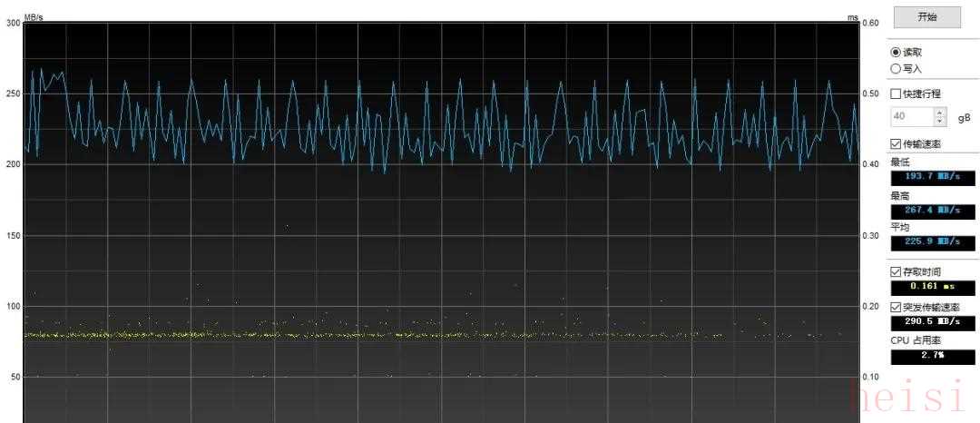Select the 读取 read radio button
Image resolution: width=980 pixels, height=423 pixels.
point(897,52)
